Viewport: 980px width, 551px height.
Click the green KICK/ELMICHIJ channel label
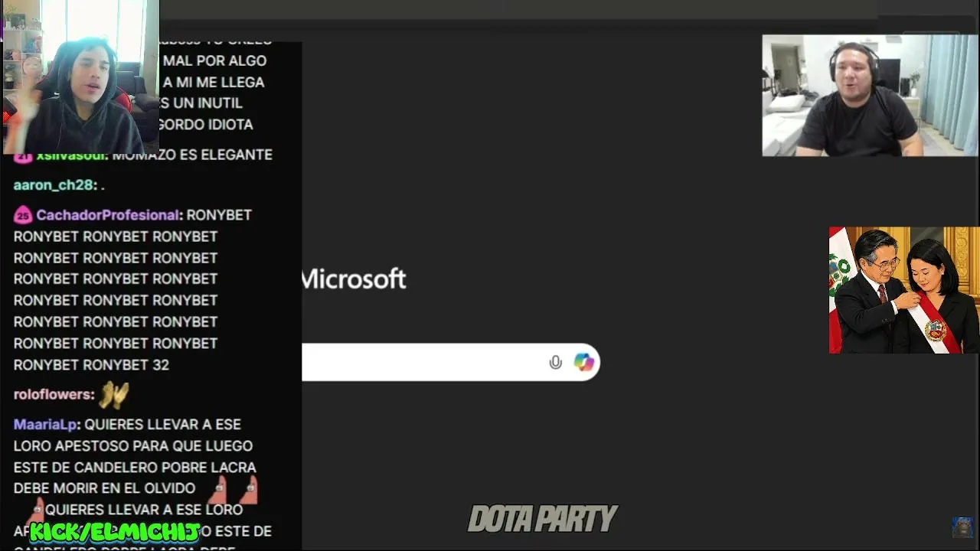pos(115,532)
